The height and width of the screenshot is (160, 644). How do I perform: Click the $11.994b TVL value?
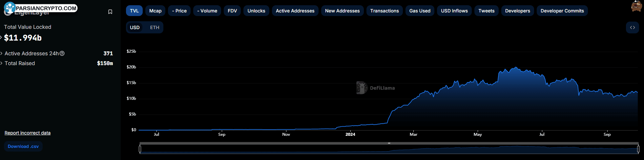(23, 38)
